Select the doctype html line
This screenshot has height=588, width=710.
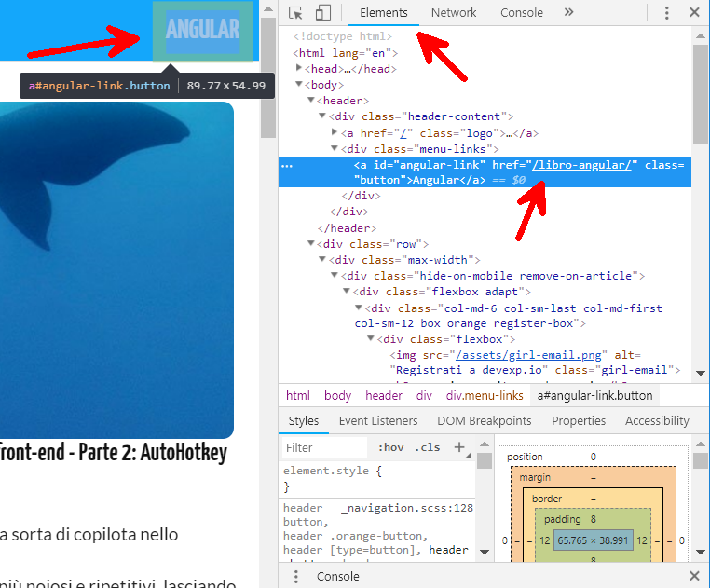342,36
